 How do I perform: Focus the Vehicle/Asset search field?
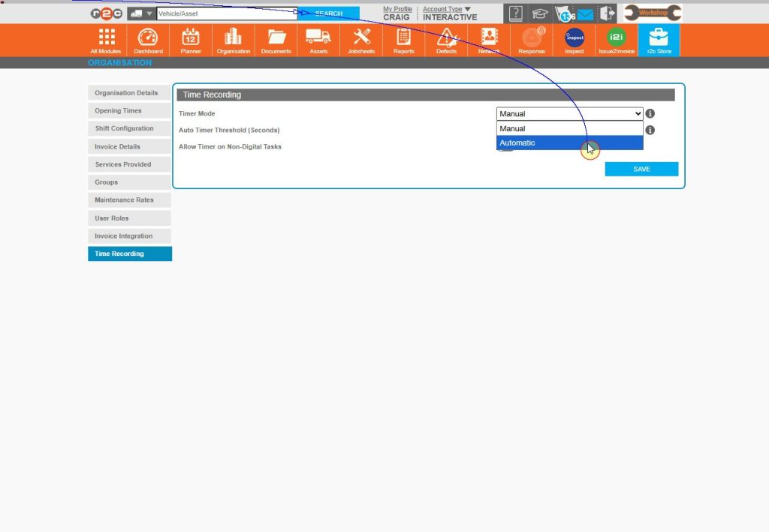point(227,14)
